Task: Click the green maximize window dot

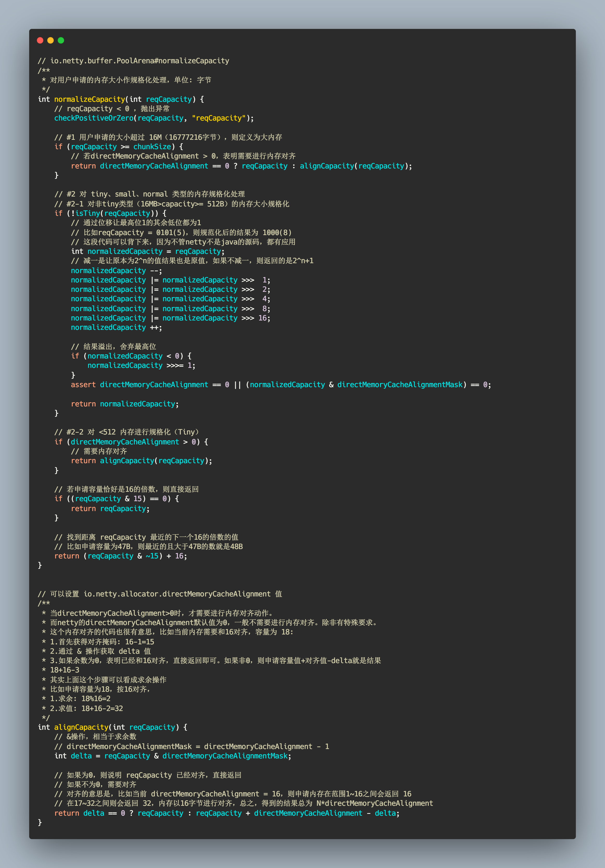Action: click(x=61, y=40)
